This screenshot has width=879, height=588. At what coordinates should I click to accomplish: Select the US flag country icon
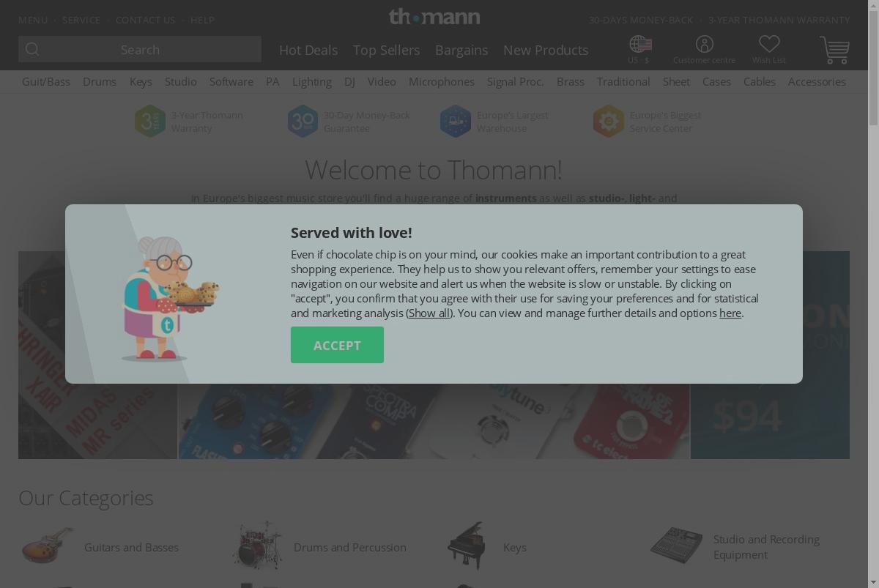(639, 44)
